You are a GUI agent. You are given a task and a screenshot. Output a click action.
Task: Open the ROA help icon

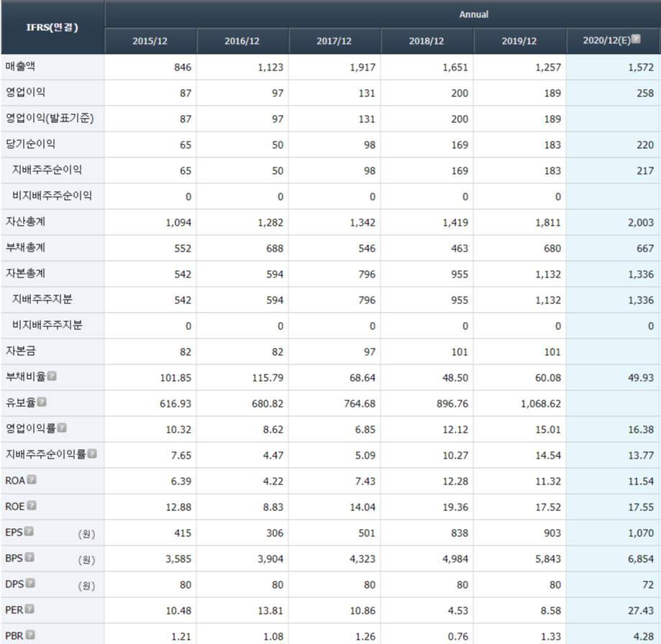pos(31,479)
